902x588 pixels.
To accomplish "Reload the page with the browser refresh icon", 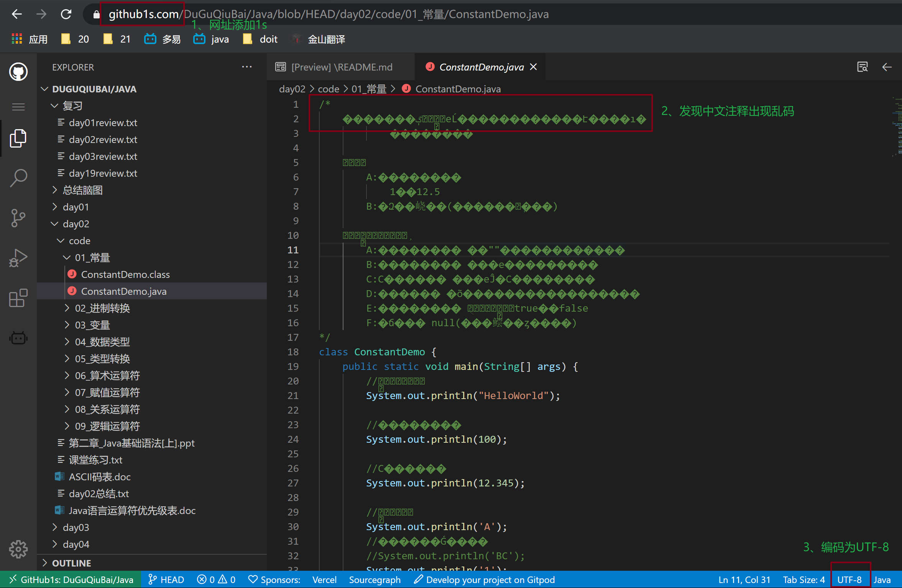I will tap(66, 14).
